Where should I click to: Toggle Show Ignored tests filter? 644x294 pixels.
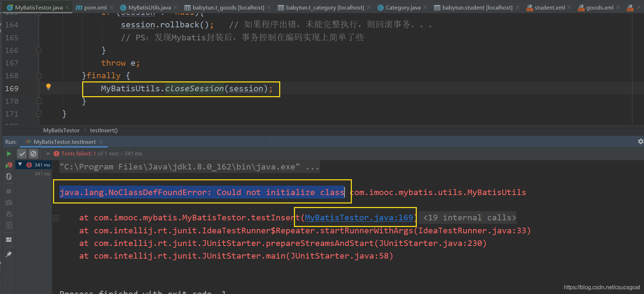click(x=33, y=154)
